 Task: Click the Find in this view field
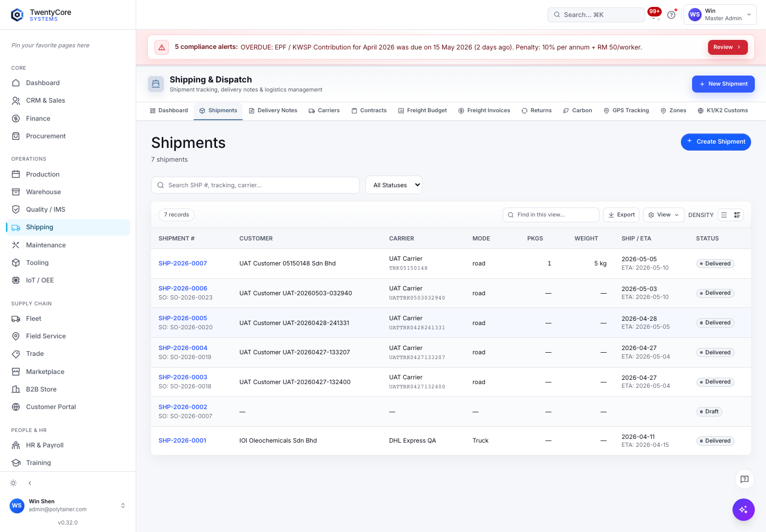(x=551, y=215)
